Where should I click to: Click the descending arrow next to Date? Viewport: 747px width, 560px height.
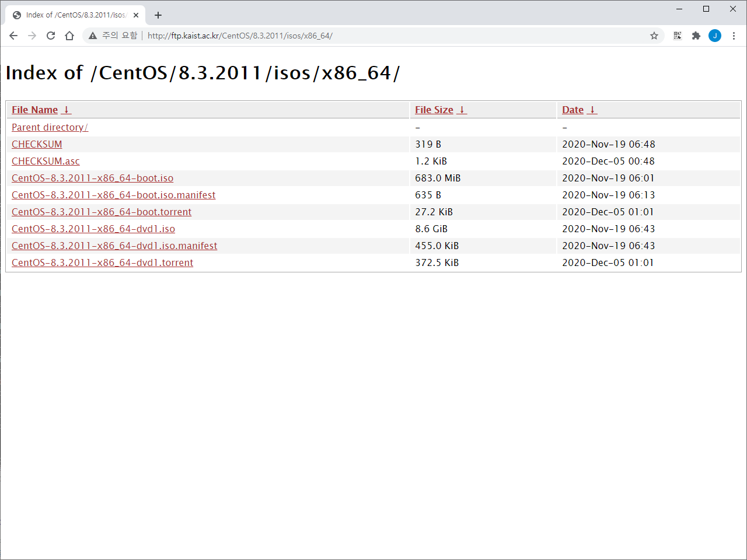592,110
